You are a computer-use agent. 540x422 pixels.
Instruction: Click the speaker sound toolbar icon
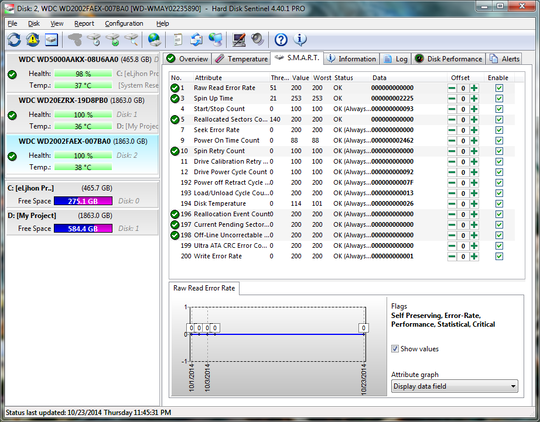click(257, 40)
